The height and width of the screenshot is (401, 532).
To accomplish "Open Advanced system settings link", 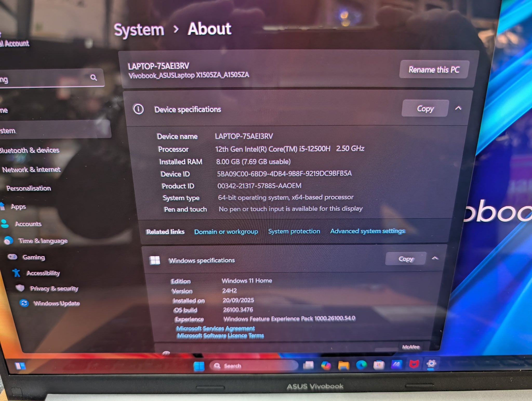I will 368,231.
